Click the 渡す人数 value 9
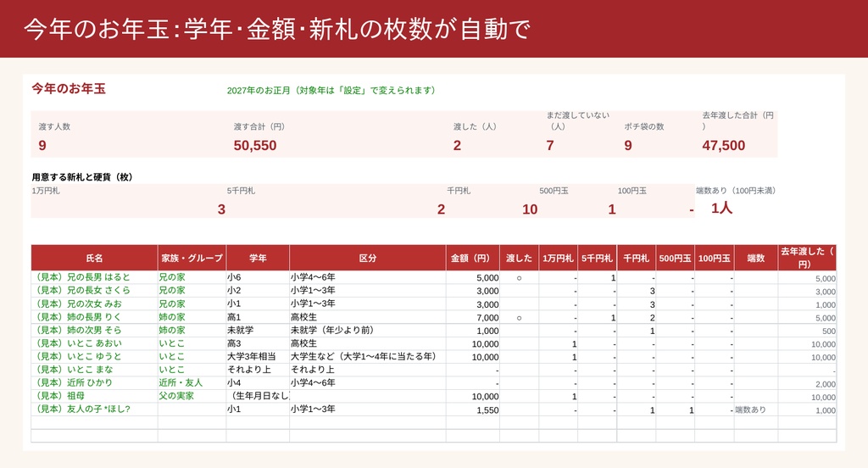 [42, 146]
